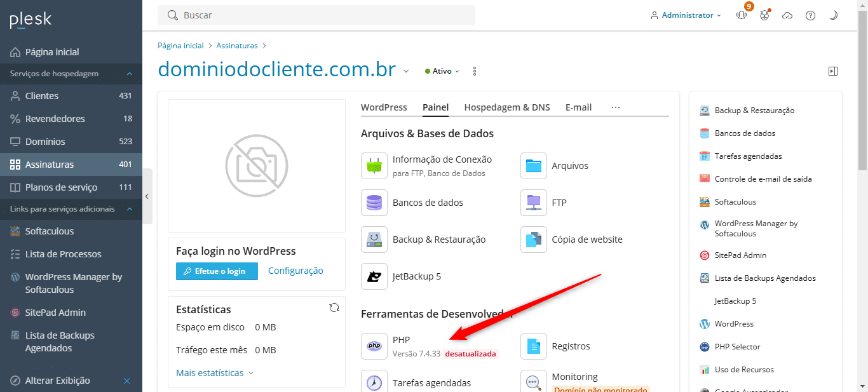The width and height of the screenshot is (868, 392).
Task: Close the Alterar Exibição option with X
Action: [x=126, y=381]
